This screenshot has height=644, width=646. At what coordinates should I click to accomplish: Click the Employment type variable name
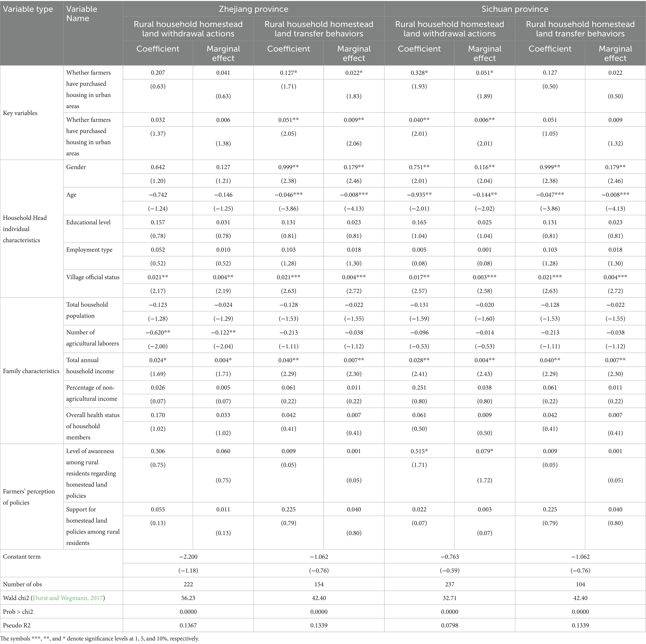coord(89,250)
